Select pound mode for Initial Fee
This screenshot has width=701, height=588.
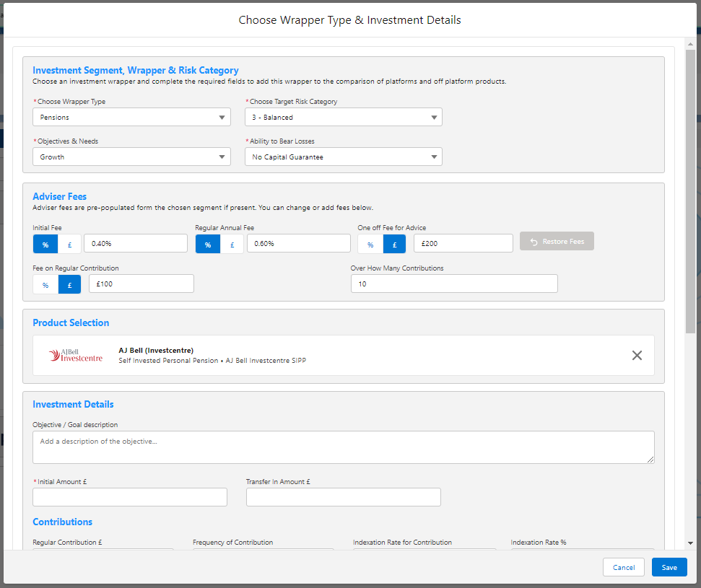tap(69, 245)
